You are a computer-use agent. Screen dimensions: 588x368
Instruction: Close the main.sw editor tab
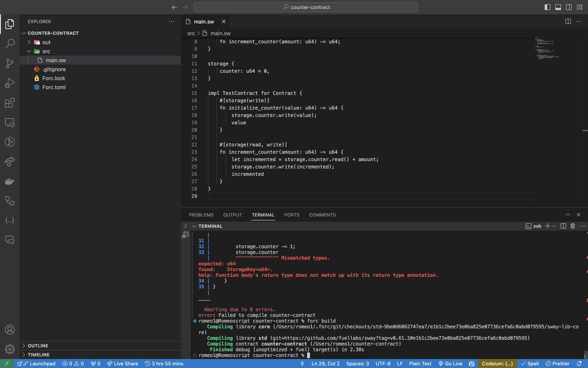tap(223, 22)
